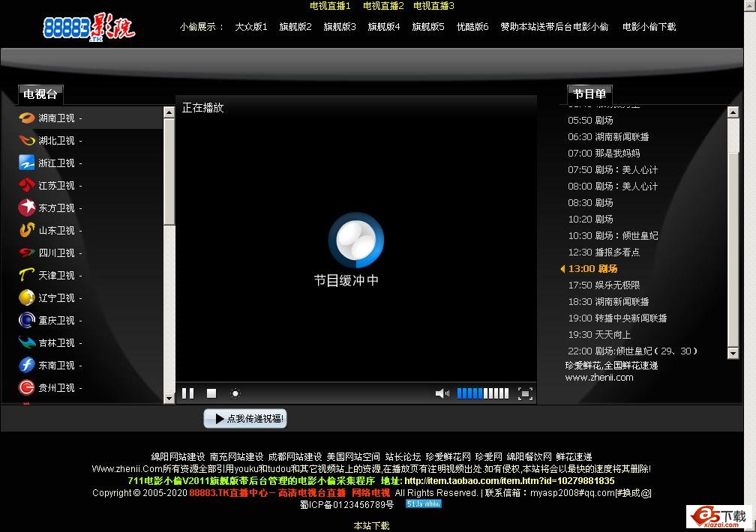This screenshot has height=532, width=756.
Task: Open the 站长论坛 footer link
Action: 403,456
